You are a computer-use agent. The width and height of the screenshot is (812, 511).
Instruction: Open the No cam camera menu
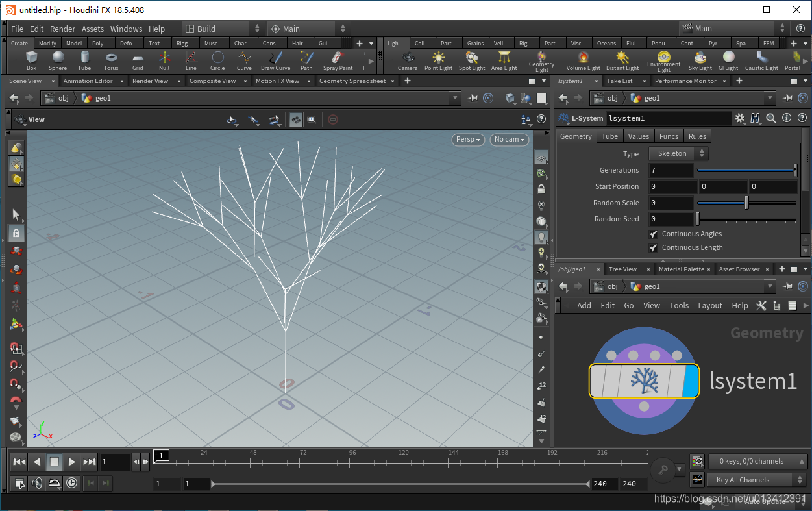click(510, 139)
